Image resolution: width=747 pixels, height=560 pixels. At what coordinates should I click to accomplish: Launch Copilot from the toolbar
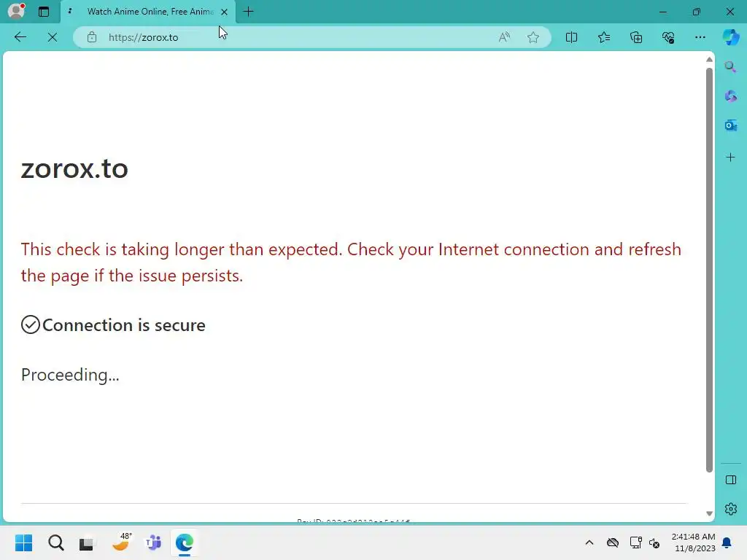point(731,37)
